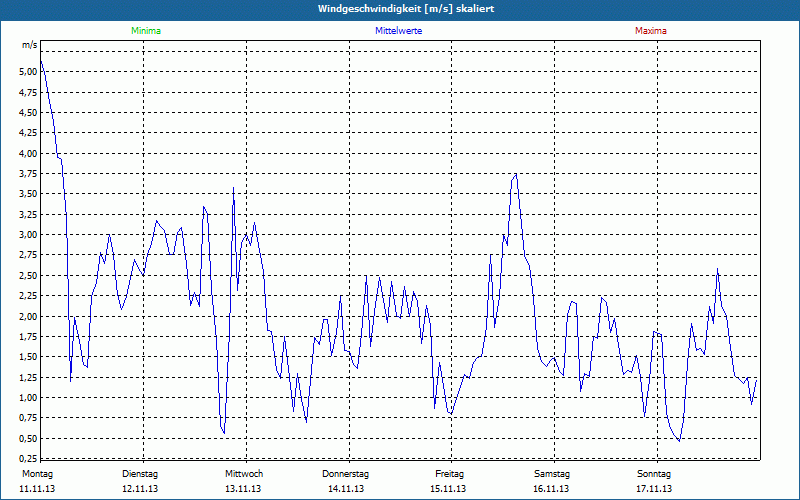Image resolution: width=800 pixels, height=500 pixels.
Task: Click the 1,00 y-axis value
Action: [x=28, y=397]
